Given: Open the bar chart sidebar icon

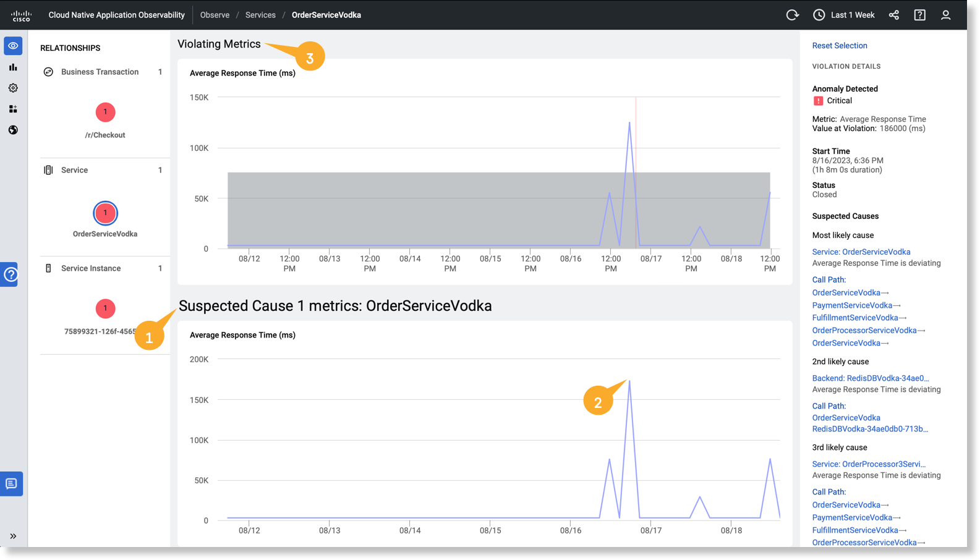Looking at the screenshot, I should point(13,67).
